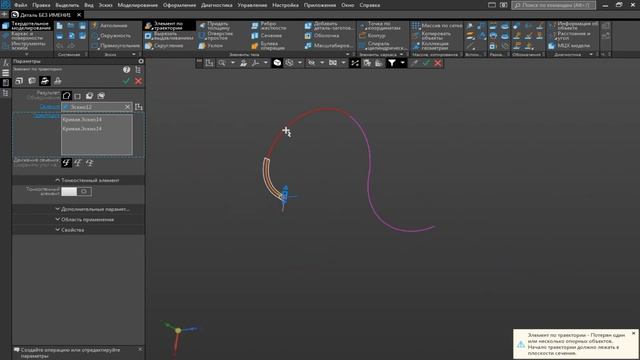Click the Оболочка command

coord(322,36)
